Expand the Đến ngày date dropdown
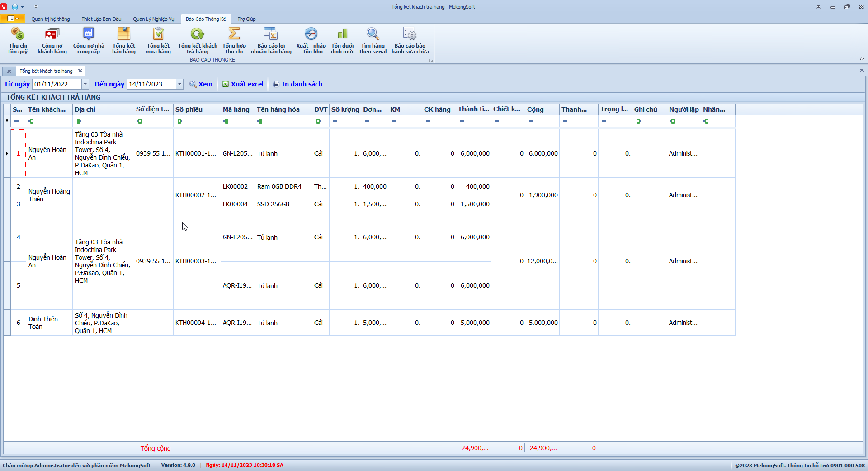 (179, 84)
